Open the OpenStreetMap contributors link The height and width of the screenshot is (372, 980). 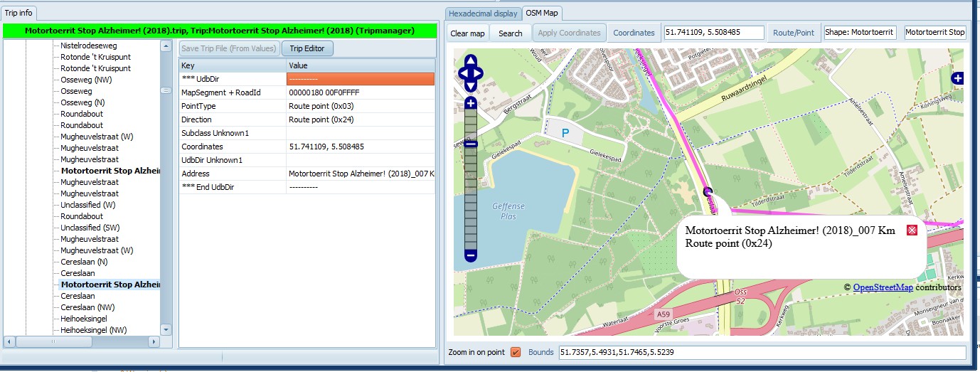click(x=883, y=287)
